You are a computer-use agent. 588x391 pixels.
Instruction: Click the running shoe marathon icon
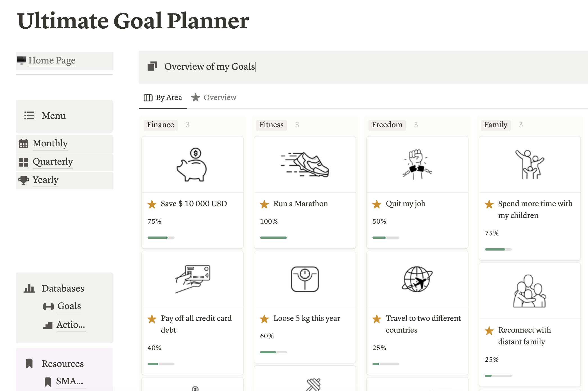[305, 165]
